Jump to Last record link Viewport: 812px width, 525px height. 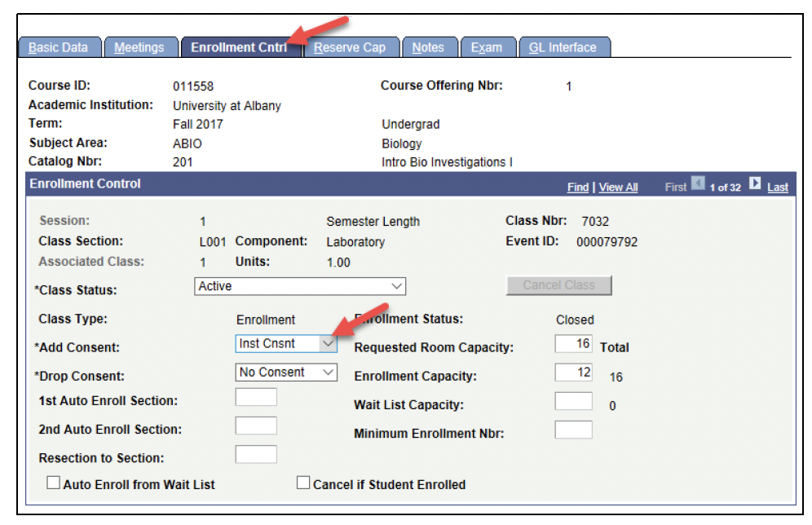(x=778, y=187)
